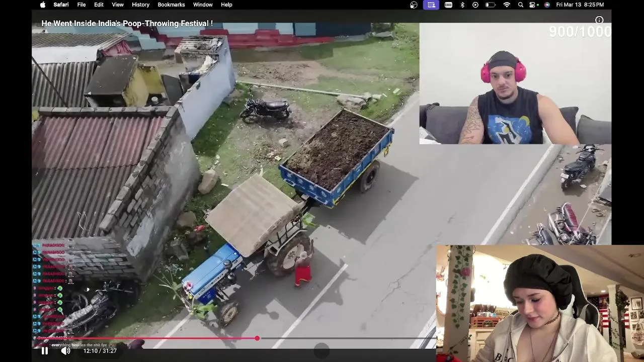Viewport: 644px width, 362px height.
Task: Open Wi-Fi menu in menu bar
Action: tap(507, 5)
